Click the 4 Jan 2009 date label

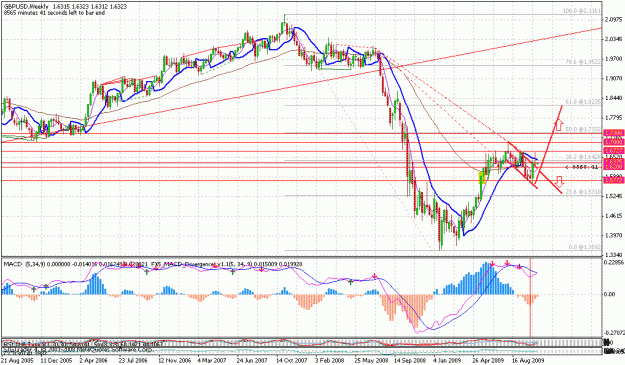pyautogui.click(x=447, y=360)
